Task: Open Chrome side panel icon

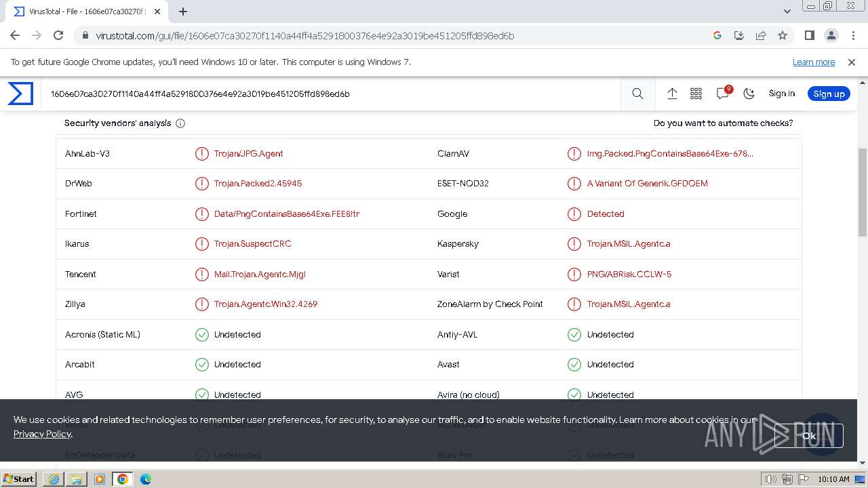Action: tap(809, 35)
